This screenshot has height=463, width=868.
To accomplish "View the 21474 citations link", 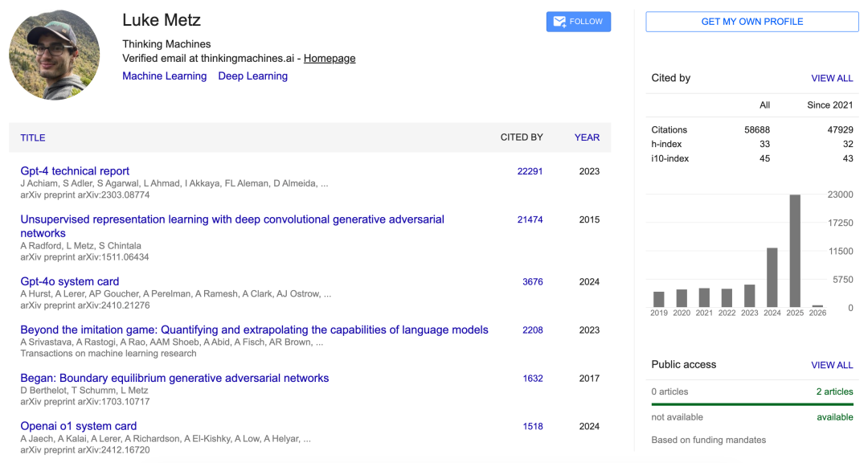I will (530, 219).
